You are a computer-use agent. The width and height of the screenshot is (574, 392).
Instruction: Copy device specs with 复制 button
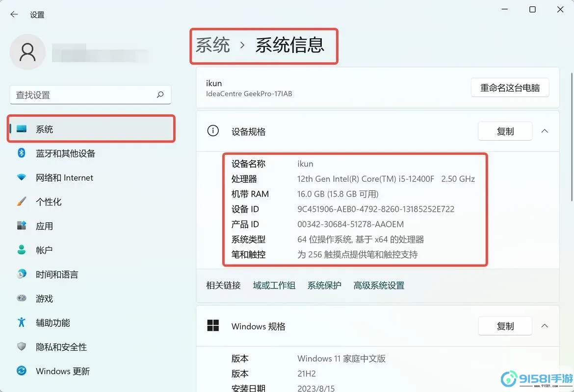coord(505,131)
